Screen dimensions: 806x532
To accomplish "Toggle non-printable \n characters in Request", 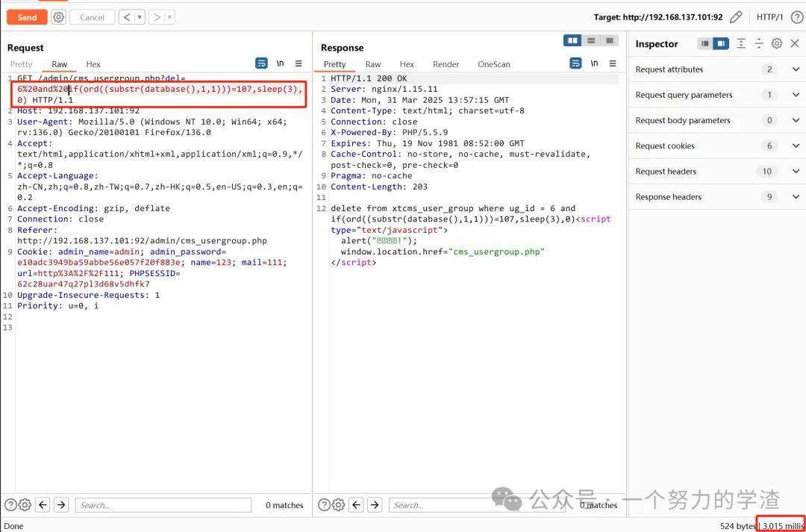I will pyautogui.click(x=280, y=63).
